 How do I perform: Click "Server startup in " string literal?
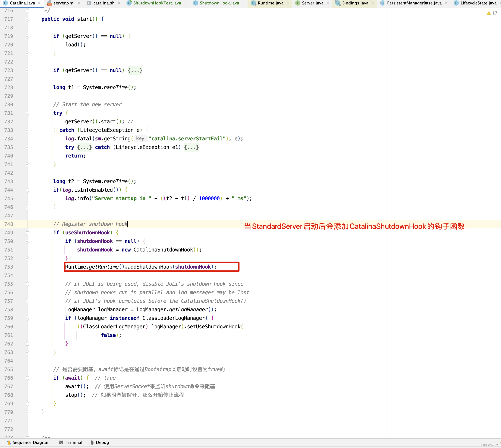[122, 198]
